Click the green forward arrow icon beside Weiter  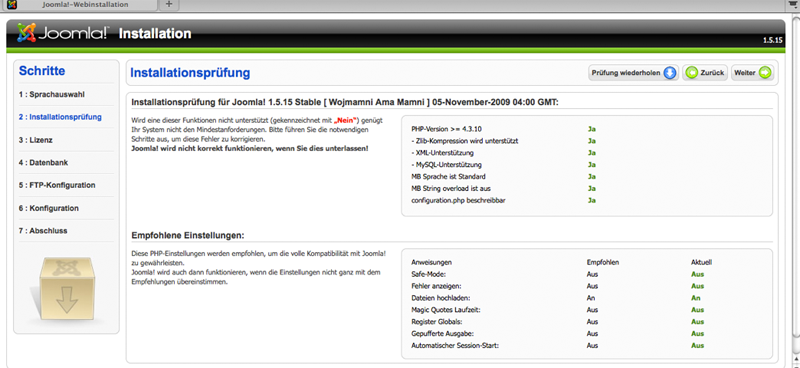tap(765, 73)
